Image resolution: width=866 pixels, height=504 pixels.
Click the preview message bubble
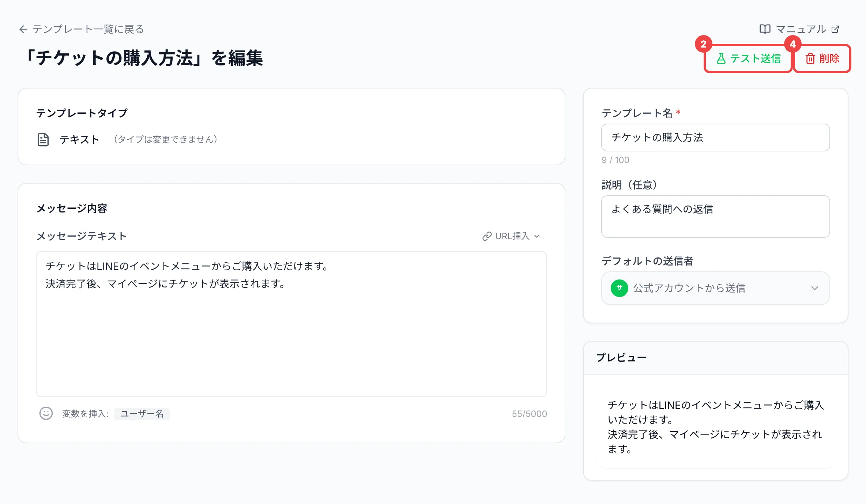715,427
